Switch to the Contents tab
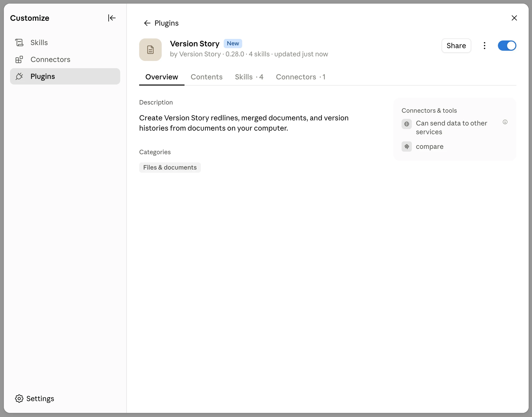The width and height of the screenshot is (532, 417). 207,77
